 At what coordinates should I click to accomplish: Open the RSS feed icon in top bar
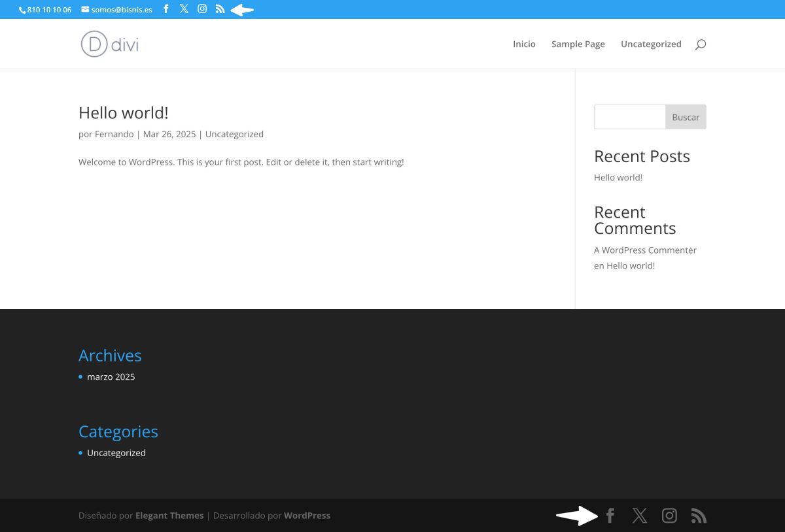tap(220, 9)
